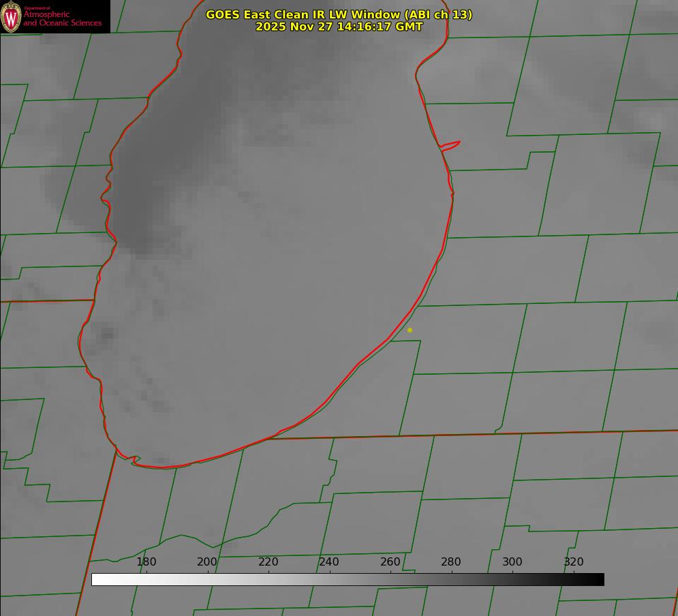Click the 280 label on the color scale
The image size is (678, 616).
451,561
